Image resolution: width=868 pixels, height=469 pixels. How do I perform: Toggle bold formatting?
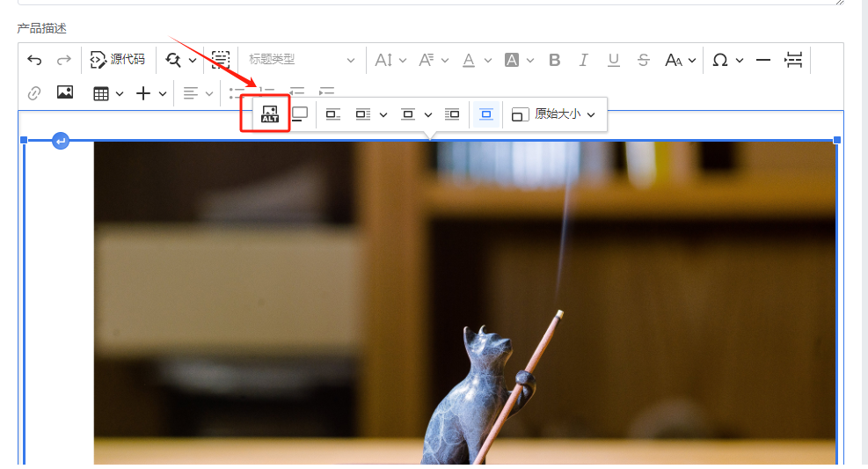pyautogui.click(x=554, y=60)
